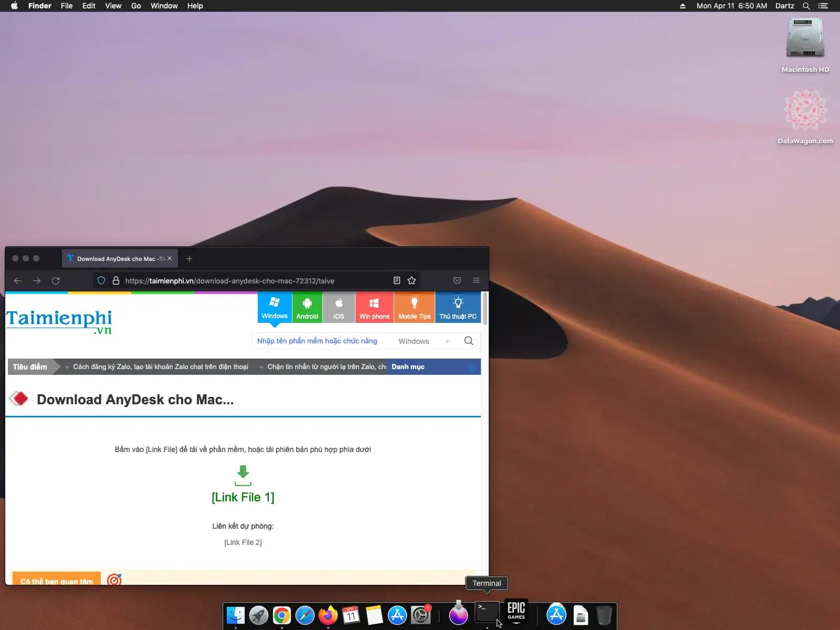Screen dimensions: 840x630
Task: Open System Preferences in the Dock
Action: [421, 615]
